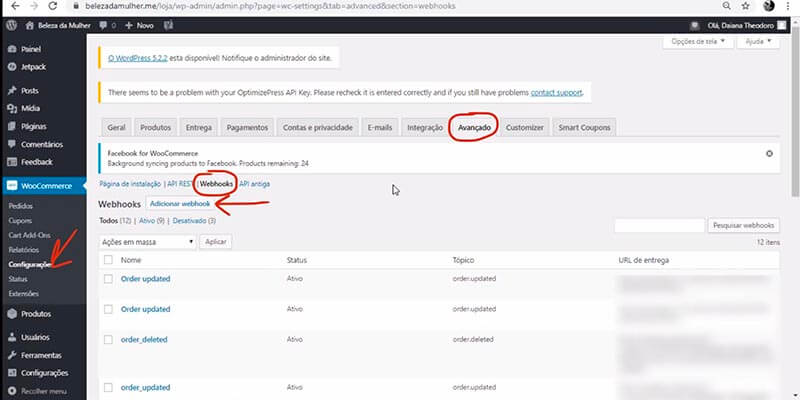
Task: Open Cupons under WooCommerce
Action: click(x=20, y=221)
